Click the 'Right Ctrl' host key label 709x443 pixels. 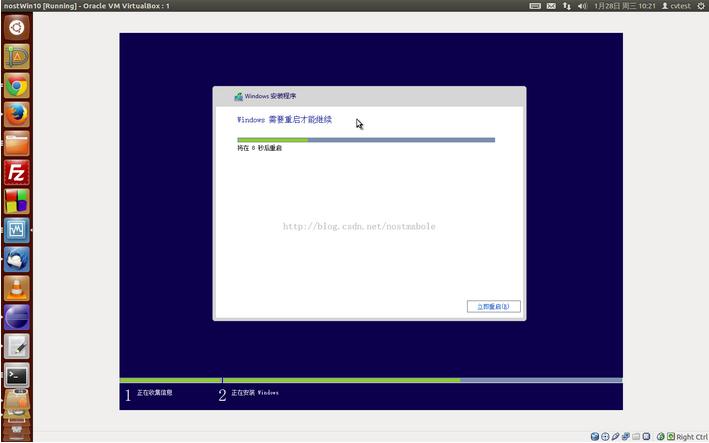coord(693,437)
